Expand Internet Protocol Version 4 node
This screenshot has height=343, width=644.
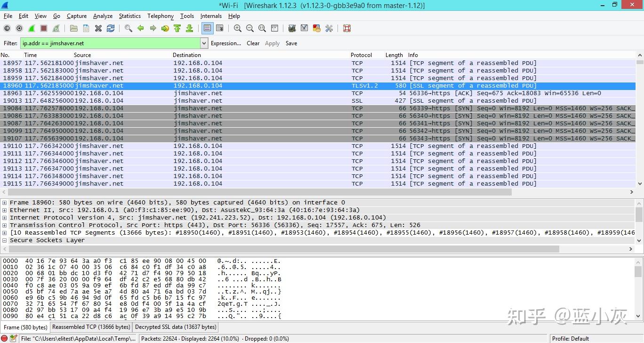pos(5,218)
